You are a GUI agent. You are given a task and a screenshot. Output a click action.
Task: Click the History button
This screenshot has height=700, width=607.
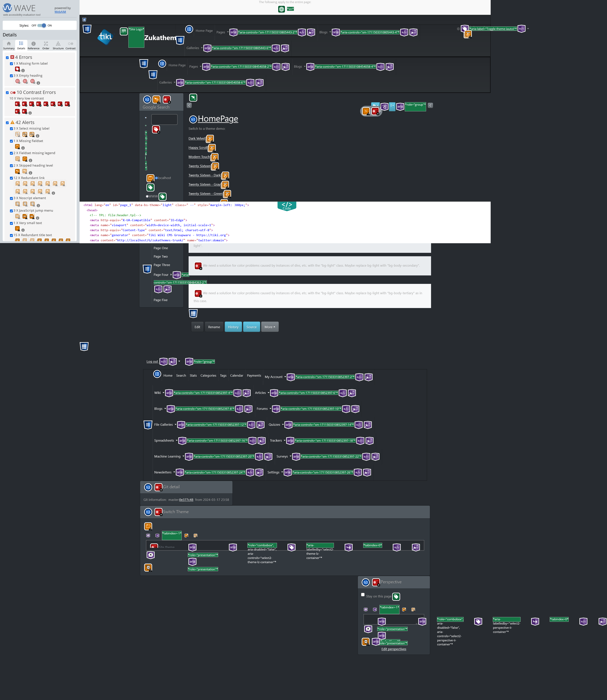[x=233, y=327]
